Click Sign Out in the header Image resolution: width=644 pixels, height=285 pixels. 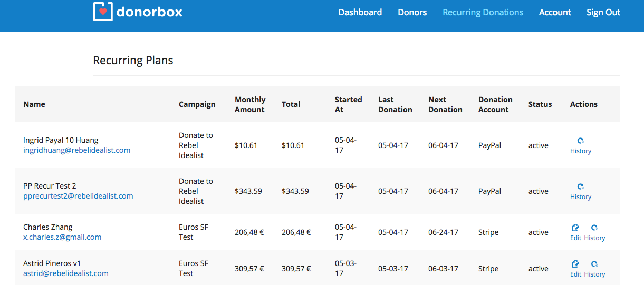click(603, 12)
